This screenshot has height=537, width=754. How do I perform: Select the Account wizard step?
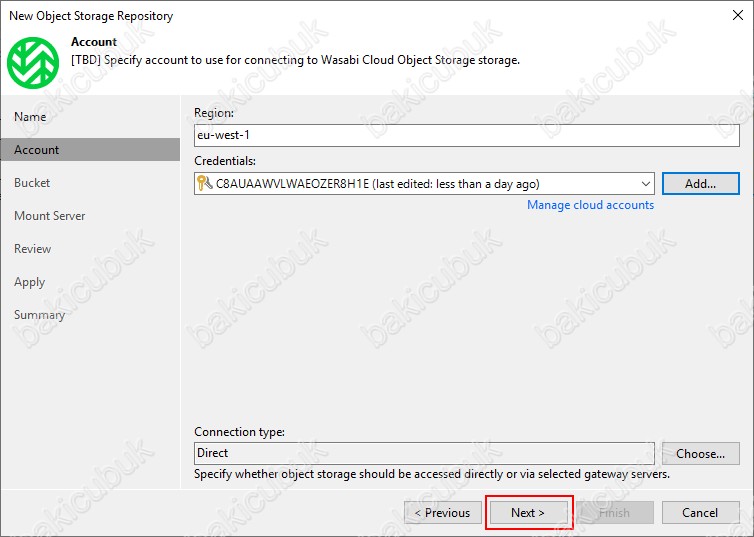(37, 150)
